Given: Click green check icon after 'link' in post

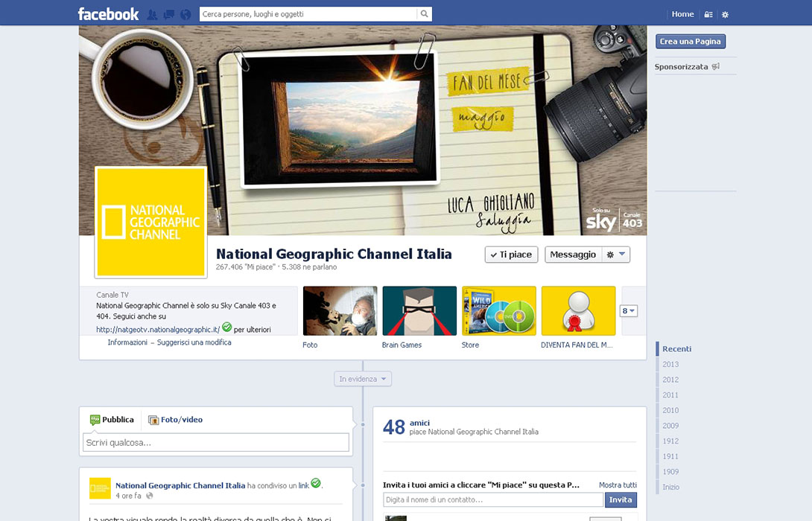Looking at the screenshot, I should 316,483.
